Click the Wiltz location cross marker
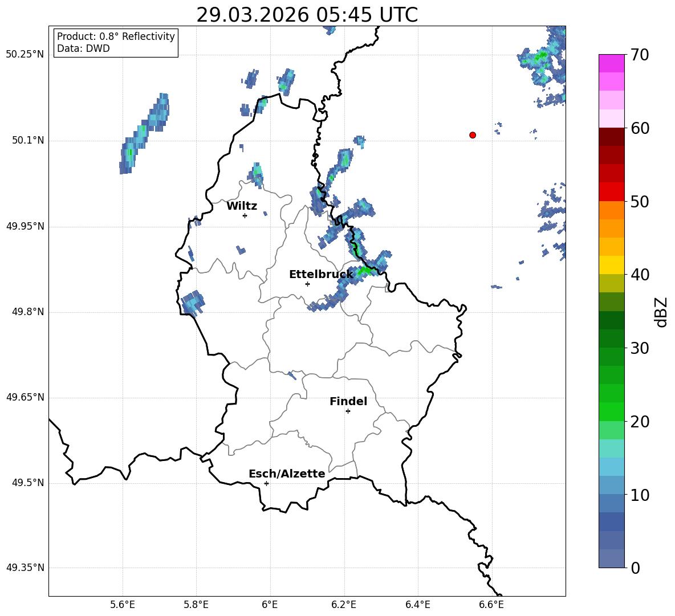Viewport: 675px width, 616px height. (x=245, y=215)
